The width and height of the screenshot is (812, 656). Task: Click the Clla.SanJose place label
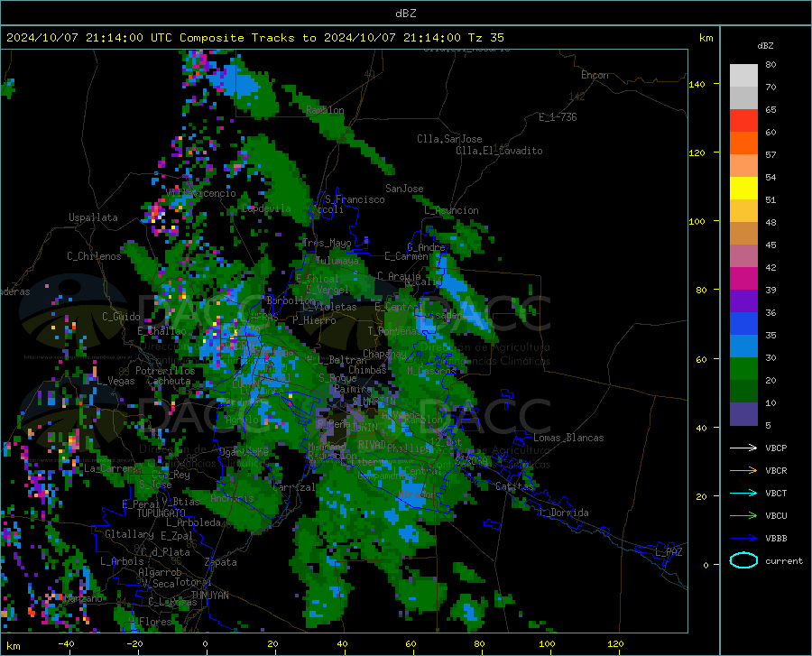[449, 139]
